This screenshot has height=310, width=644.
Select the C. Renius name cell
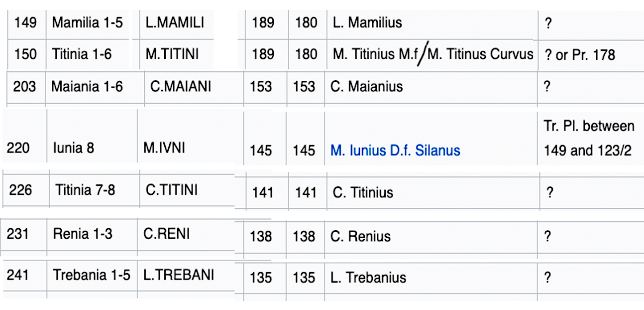(x=361, y=236)
